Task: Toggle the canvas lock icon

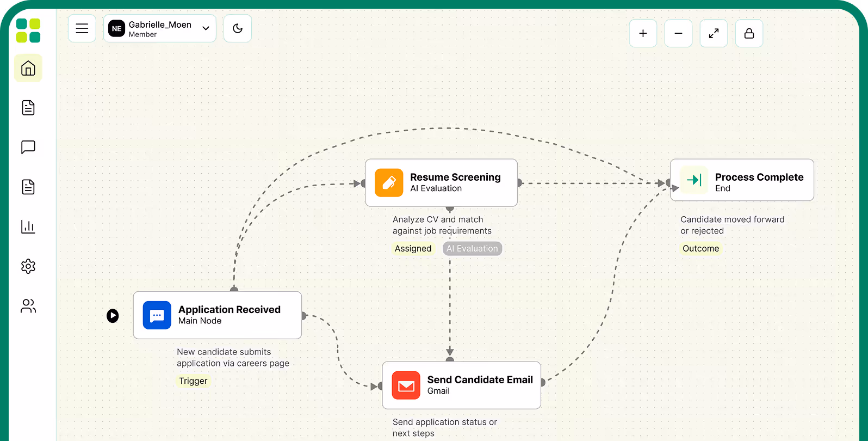Action: coord(749,33)
